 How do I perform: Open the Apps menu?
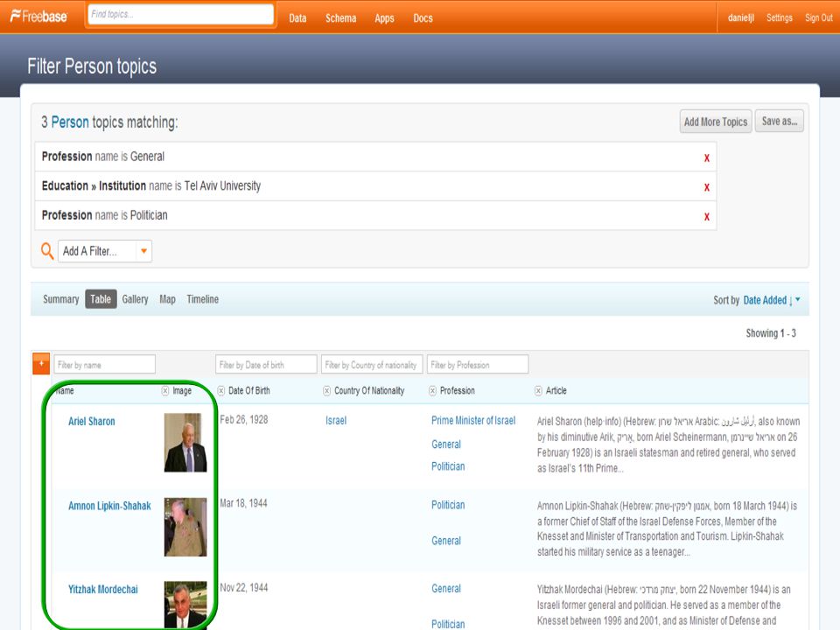click(x=384, y=18)
